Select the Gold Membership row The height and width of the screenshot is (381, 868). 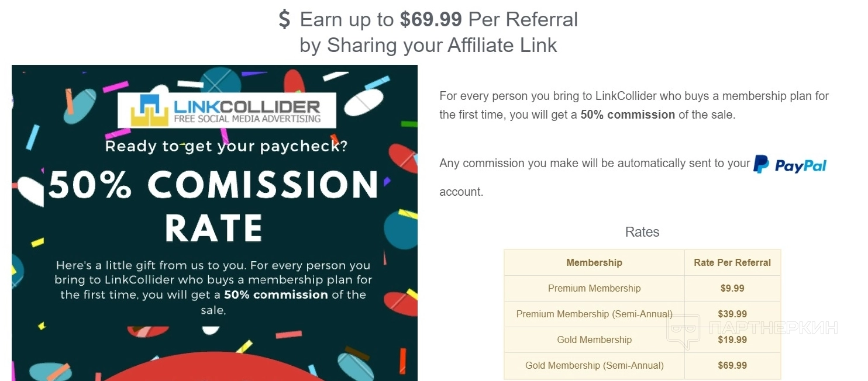[x=594, y=340]
